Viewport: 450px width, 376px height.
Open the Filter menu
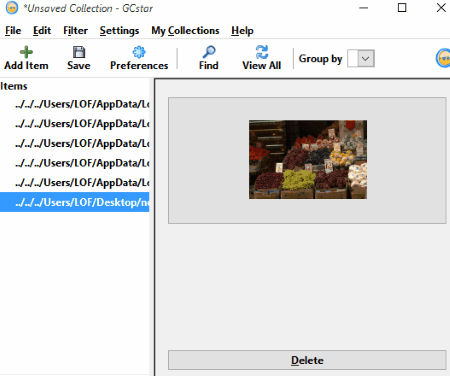point(75,31)
